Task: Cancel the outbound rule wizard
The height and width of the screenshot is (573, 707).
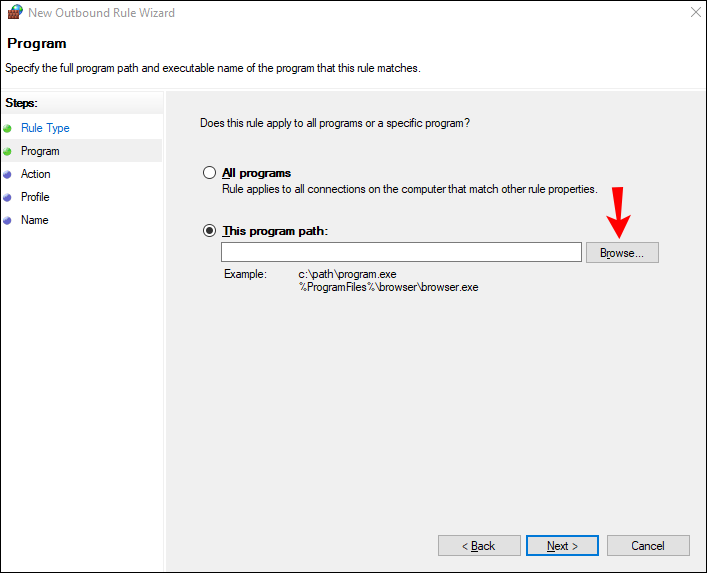Action: (648, 546)
